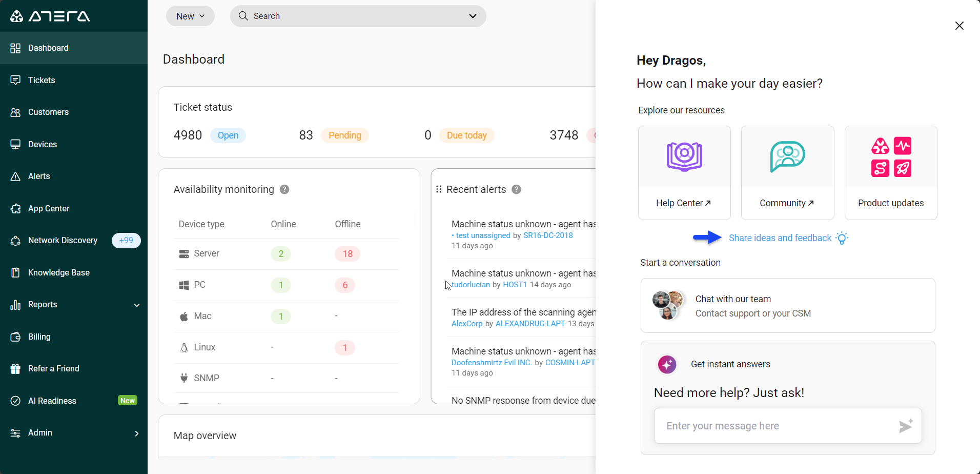
Task: Click the Atera logo in sidebar
Action: pyautogui.click(x=50, y=16)
